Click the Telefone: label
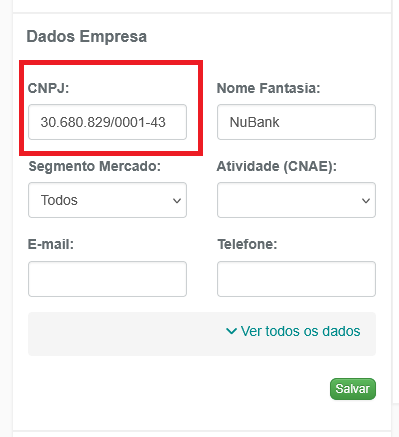Screen dimensions: 399x437 point(247,244)
